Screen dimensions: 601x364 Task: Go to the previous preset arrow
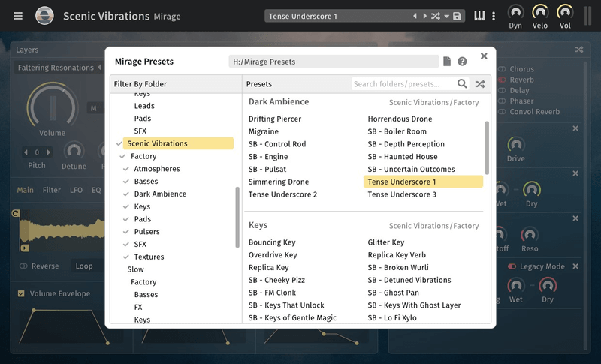[x=415, y=16]
